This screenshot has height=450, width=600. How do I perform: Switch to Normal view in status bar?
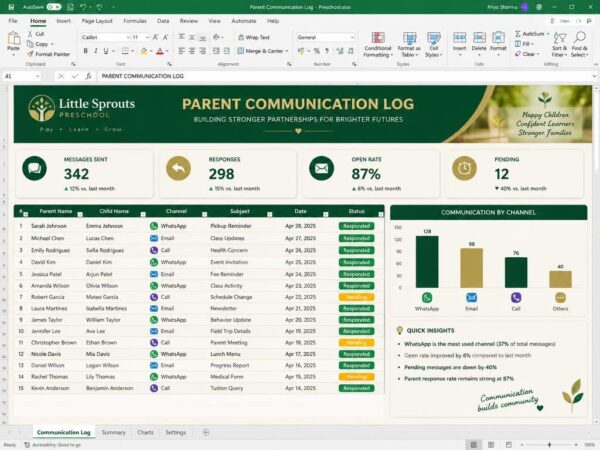[x=473, y=445]
